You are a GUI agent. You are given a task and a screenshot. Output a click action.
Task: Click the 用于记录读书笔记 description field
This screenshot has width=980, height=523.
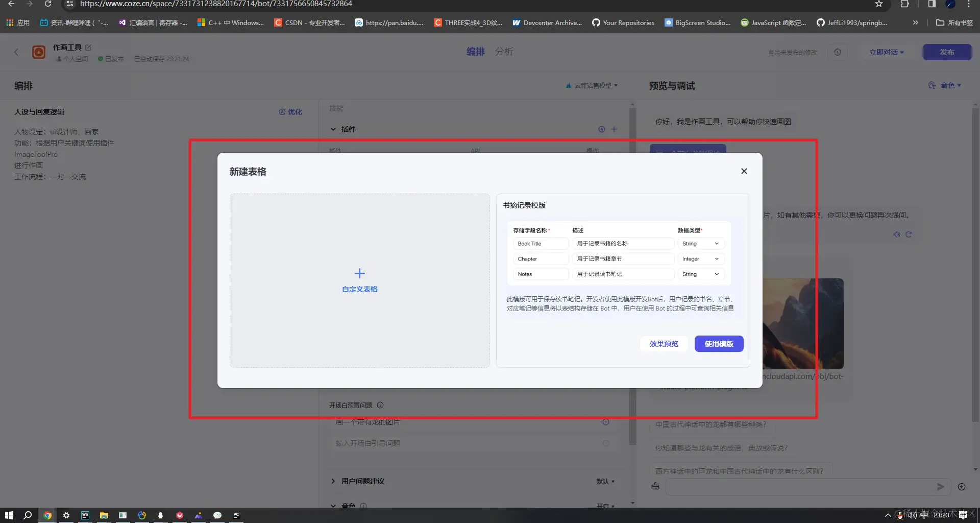pyautogui.click(x=623, y=274)
